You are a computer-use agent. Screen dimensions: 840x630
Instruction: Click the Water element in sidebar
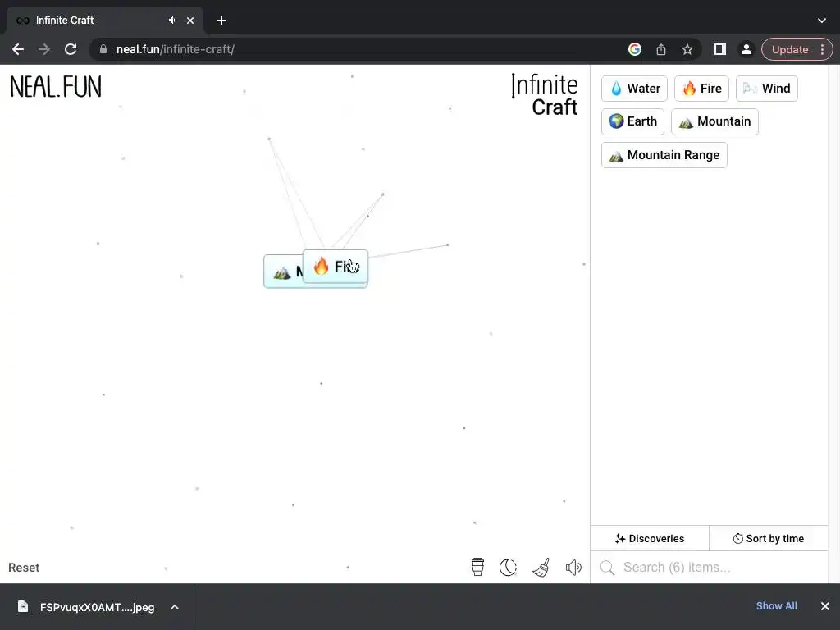click(x=634, y=89)
